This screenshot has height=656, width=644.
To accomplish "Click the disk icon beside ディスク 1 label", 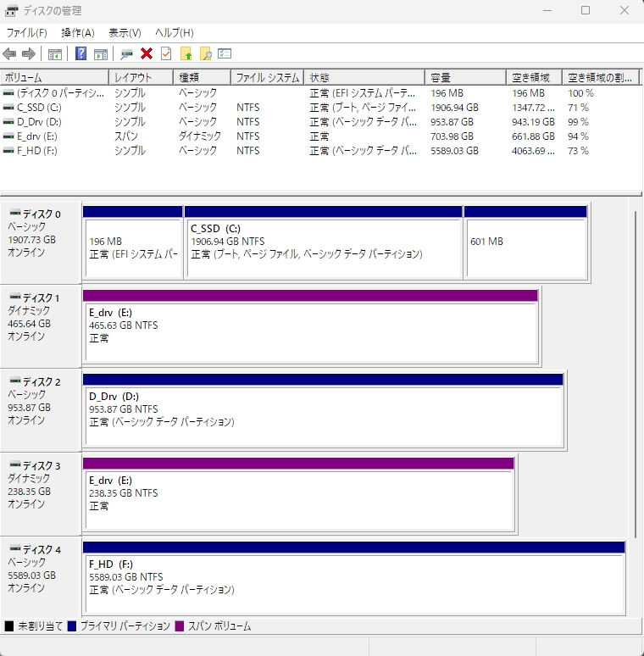I will pos(15,297).
